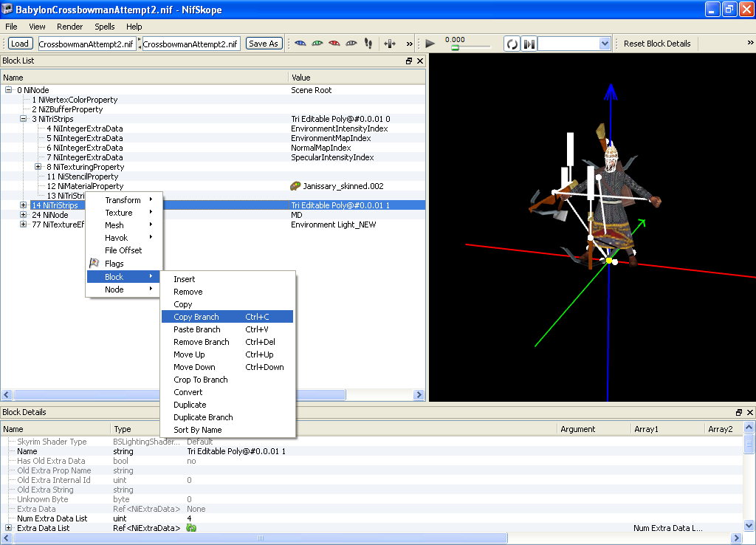Click the Extra Data List refresh icon
The height and width of the screenshot is (545, 756).
pyautogui.click(x=191, y=528)
